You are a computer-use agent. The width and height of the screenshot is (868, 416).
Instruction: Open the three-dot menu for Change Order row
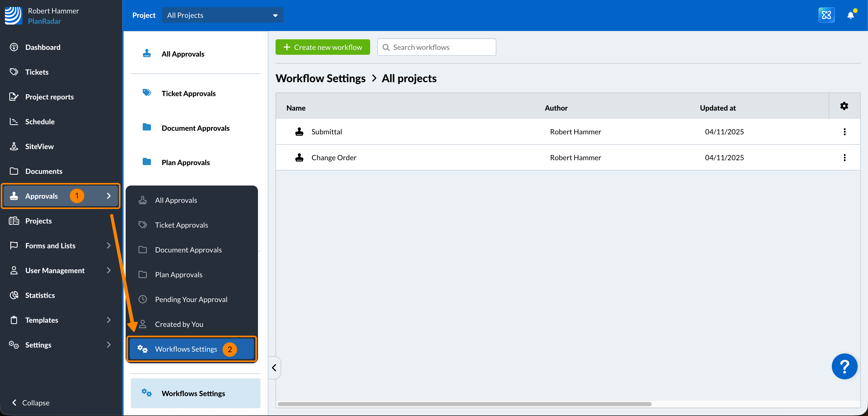tap(844, 158)
